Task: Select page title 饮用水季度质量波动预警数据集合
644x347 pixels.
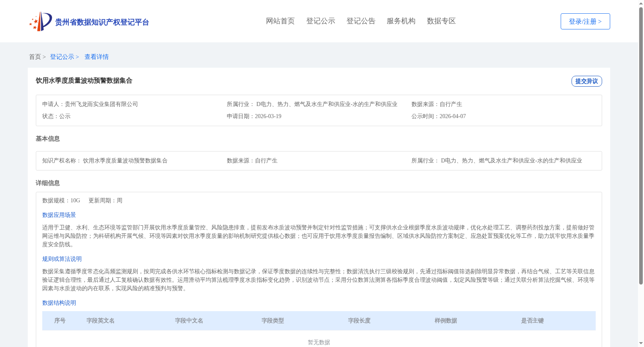Action: click(84, 81)
